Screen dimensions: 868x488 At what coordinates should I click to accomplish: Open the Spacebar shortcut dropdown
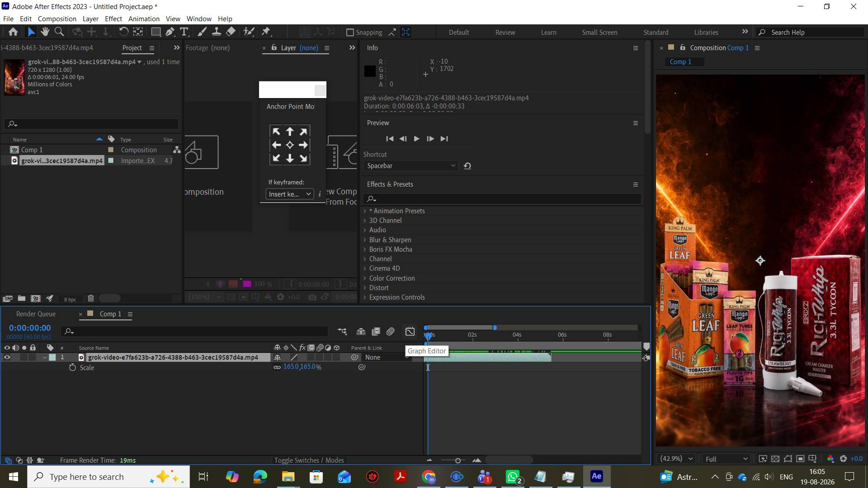pos(410,166)
